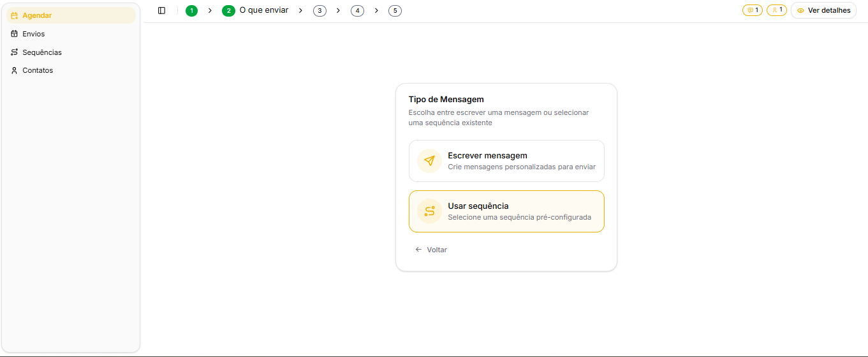868x357 pixels.
Task: Go back to step 1
Action: (x=191, y=10)
